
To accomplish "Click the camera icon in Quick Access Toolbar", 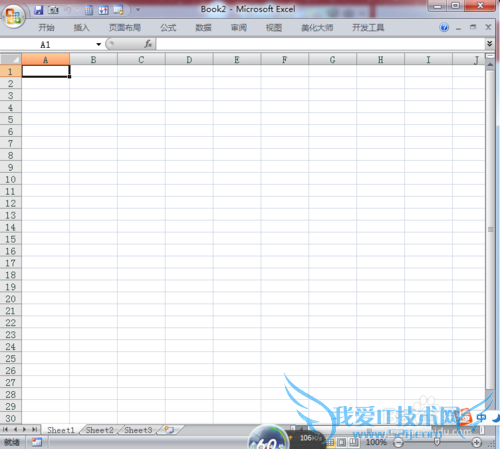I will pos(53,10).
